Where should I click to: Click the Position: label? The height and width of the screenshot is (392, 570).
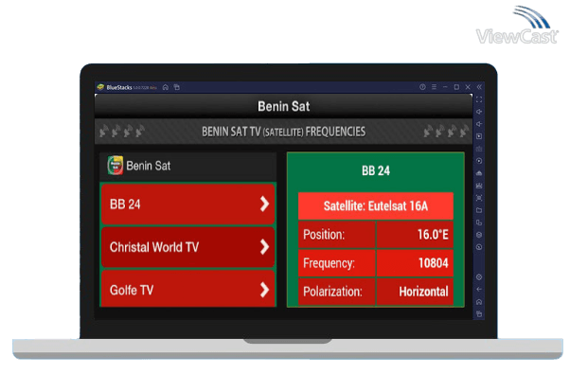click(x=324, y=235)
